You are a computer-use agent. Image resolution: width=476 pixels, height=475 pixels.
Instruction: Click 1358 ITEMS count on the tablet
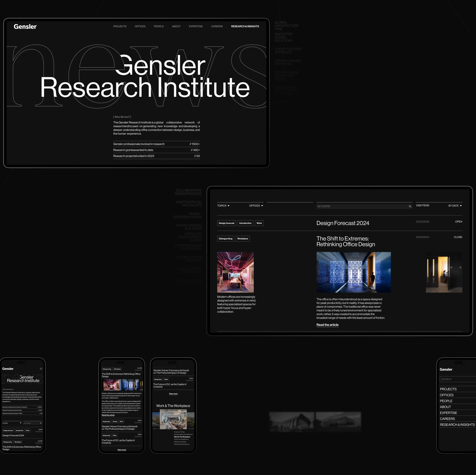[423, 205]
